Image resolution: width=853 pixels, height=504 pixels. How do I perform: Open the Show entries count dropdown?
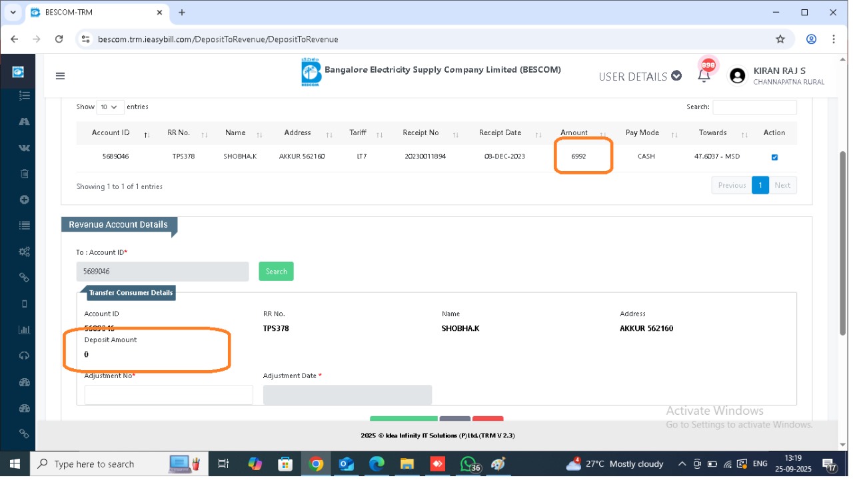coord(110,107)
